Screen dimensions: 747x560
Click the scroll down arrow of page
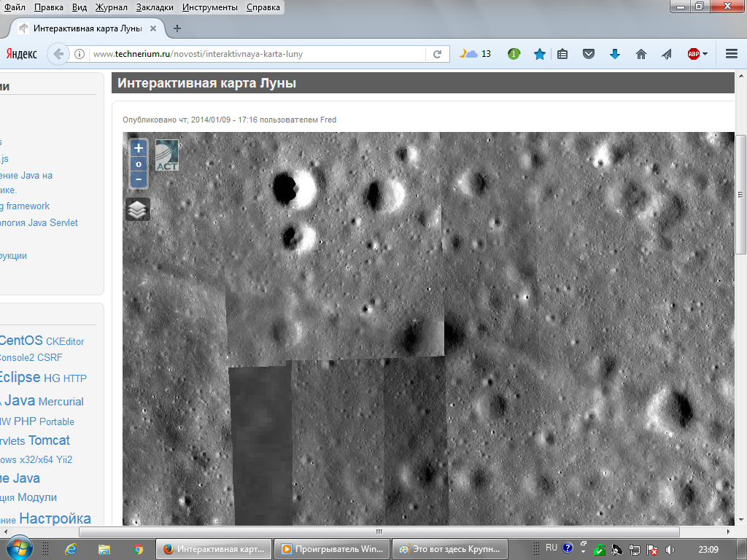741,520
